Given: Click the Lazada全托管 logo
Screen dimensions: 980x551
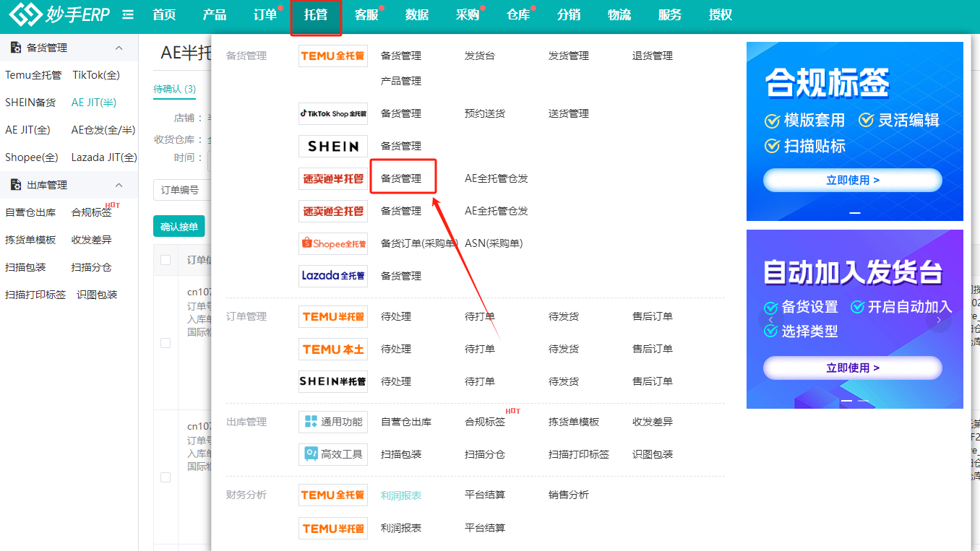Looking at the screenshot, I should [333, 276].
